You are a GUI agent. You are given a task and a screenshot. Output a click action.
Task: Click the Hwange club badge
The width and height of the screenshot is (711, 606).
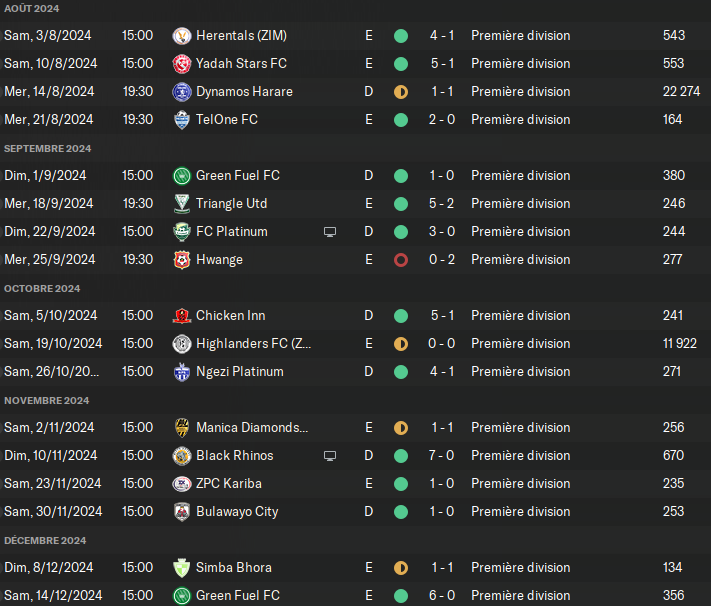[182, 260]
